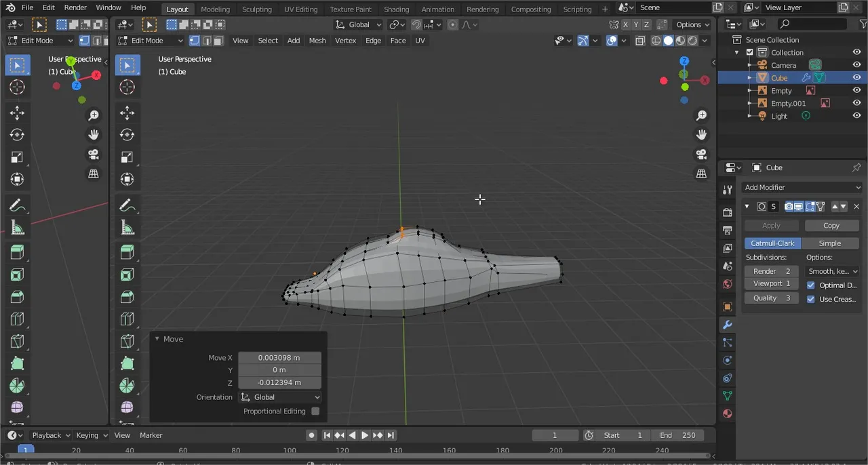This screenshot has width=868, height=465.
Task: Select the Cursor tool in the main viewport
Action: point(127,87)
